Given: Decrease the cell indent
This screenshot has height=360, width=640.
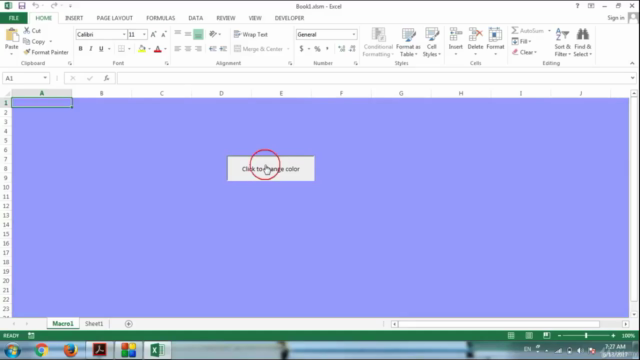Looking at the screenshot, I should pos(213,49).
